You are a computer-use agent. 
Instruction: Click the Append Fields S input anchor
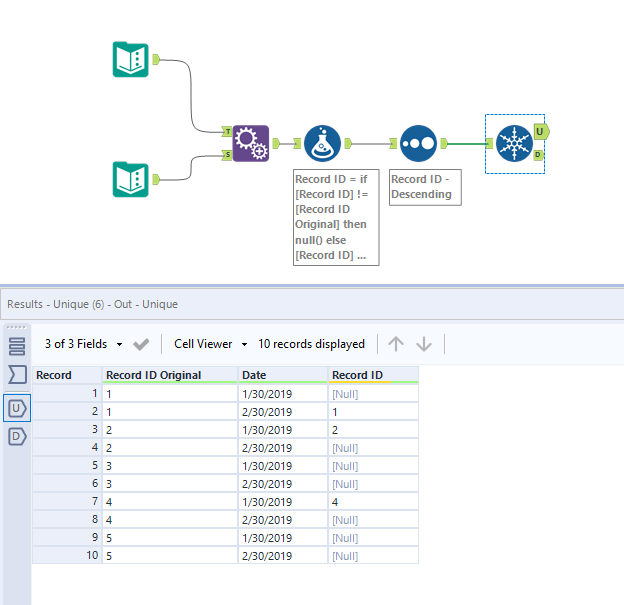(x=227, y=154)
